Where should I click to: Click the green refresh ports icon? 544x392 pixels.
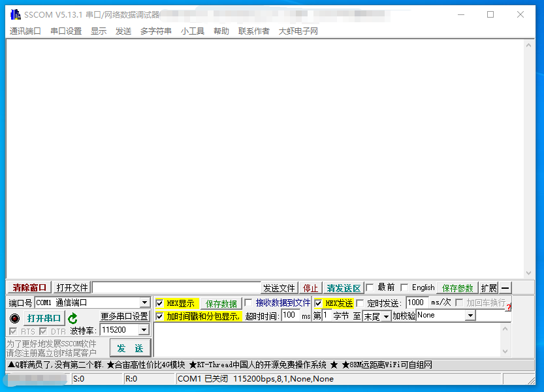72,318
